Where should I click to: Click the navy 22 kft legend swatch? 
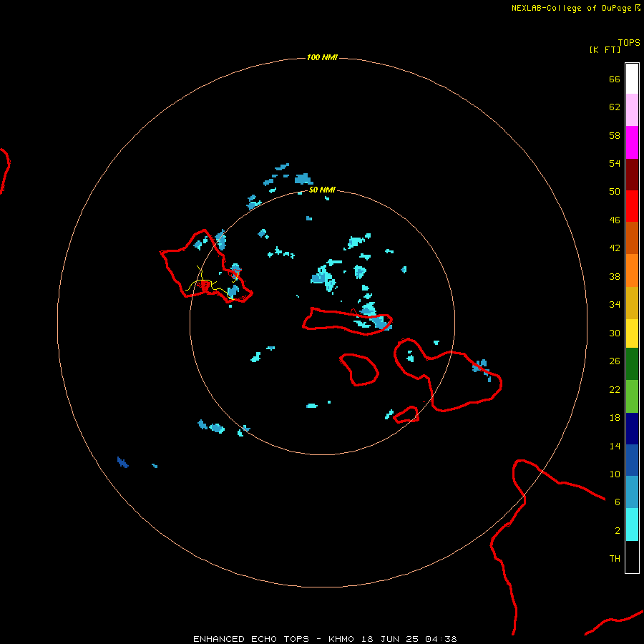pyautogui.click(x=632, y=429)
